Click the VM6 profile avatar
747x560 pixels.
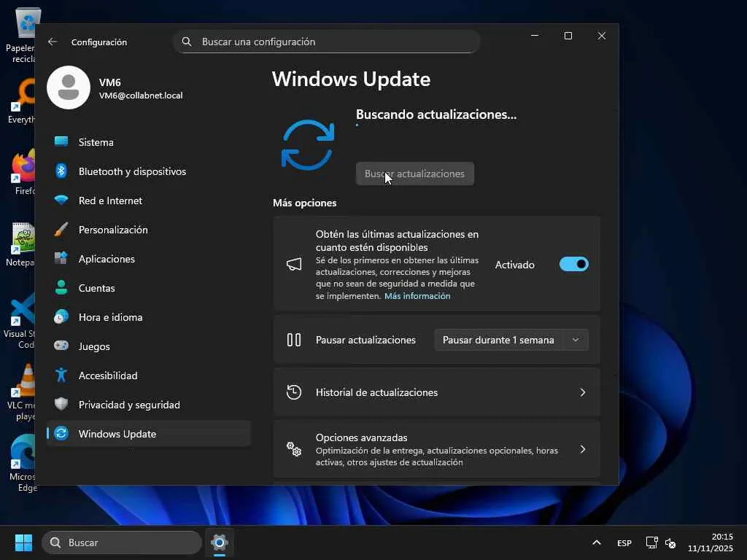[x=69, y=87]
